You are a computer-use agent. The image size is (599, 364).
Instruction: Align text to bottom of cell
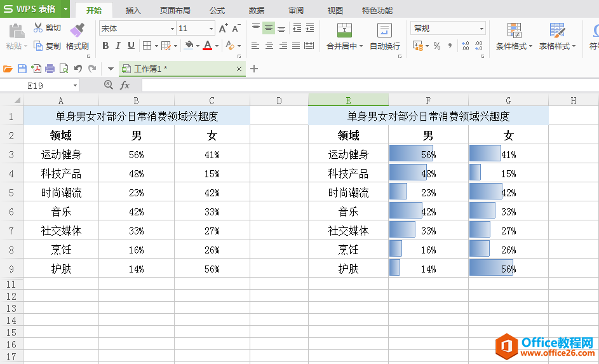(281, 28)
